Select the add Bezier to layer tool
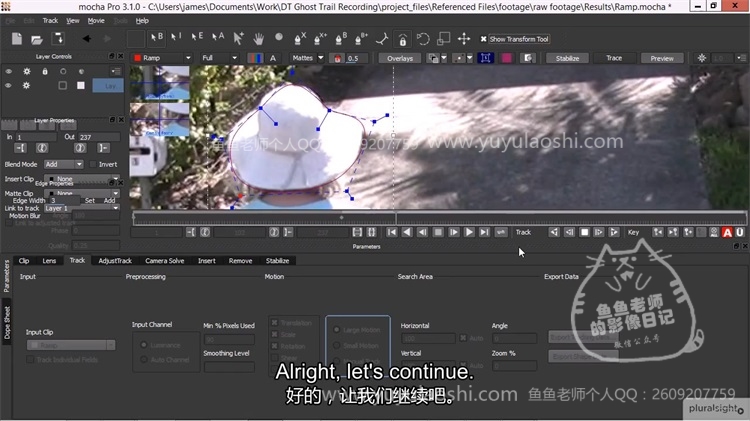Viewport: 750px width, 421px height. click(361, 38)
